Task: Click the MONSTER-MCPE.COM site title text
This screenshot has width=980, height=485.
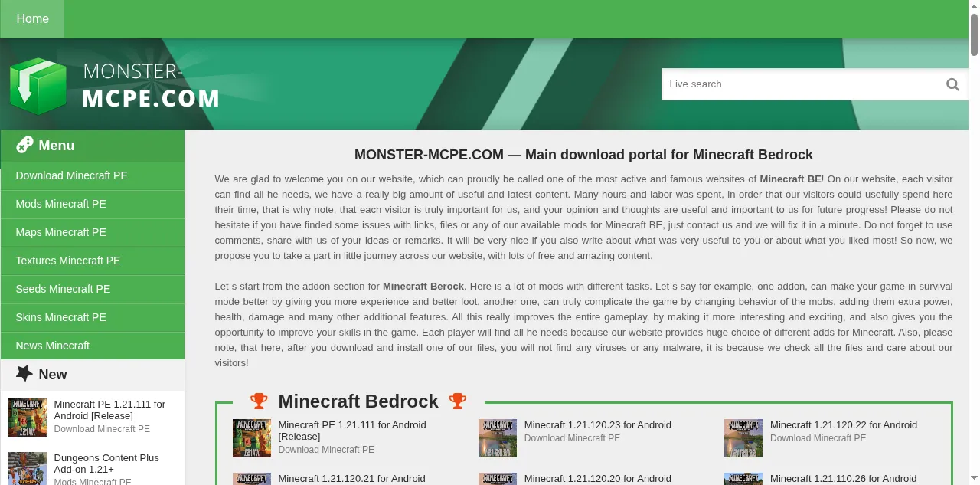Action: pyautogui.click(x=151, y=86)
